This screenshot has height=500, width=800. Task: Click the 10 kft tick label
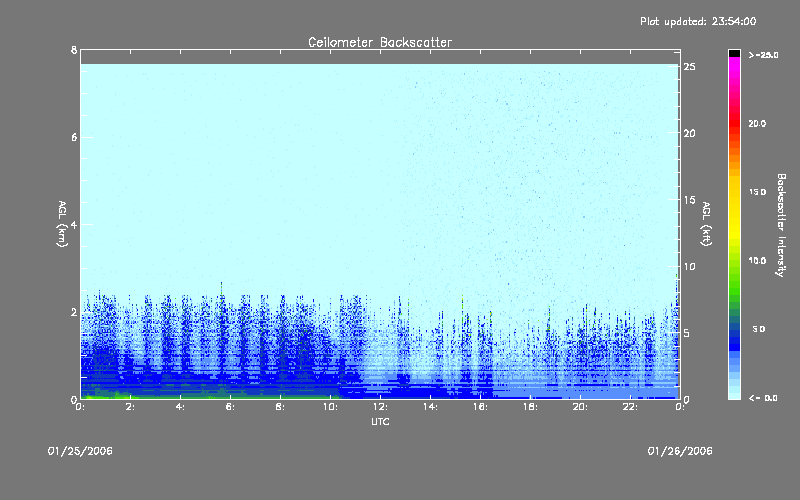point(689,266)
